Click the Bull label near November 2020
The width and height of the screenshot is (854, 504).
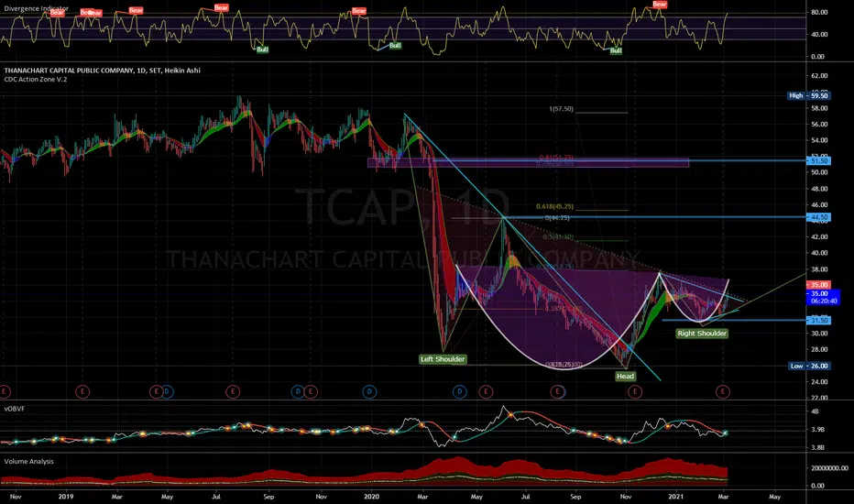point(616,50)
